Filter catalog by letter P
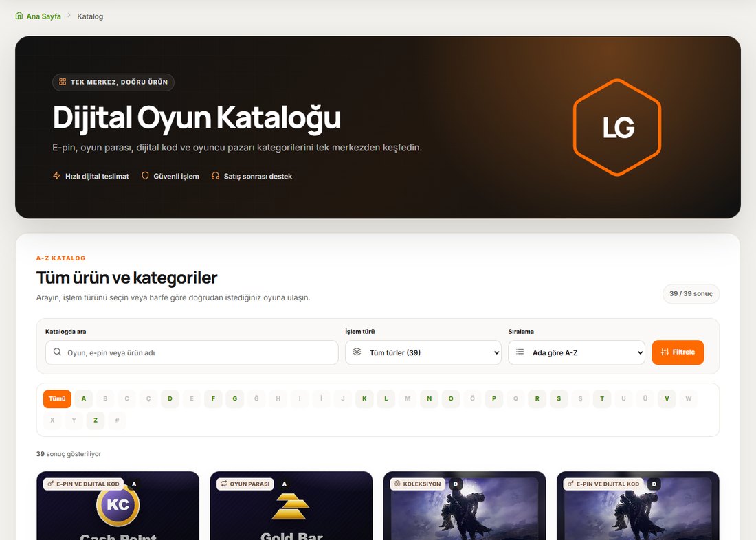This screenshot has width=756, height=540. pyautogui.click(x=494, y=398)
